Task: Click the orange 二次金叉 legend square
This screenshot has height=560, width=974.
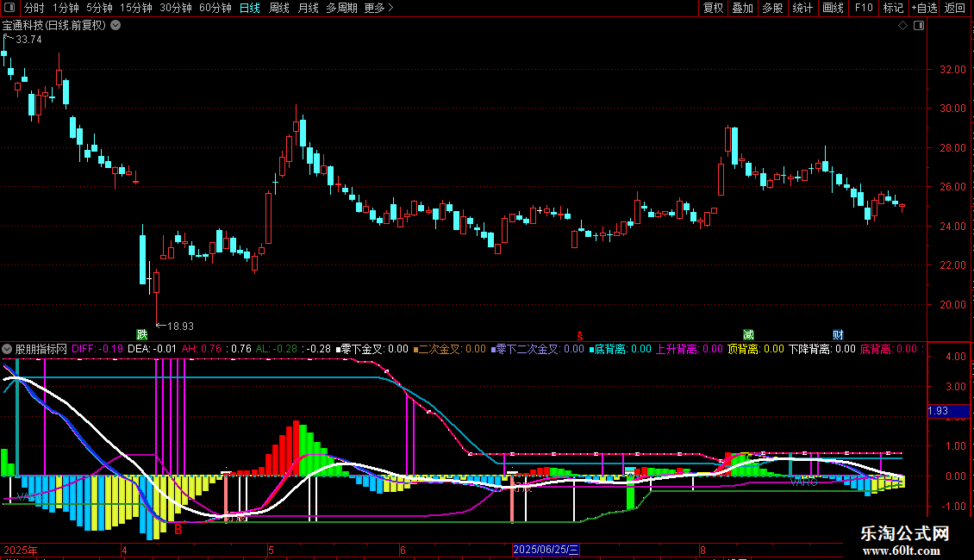Action: click(x=415, y=350)
